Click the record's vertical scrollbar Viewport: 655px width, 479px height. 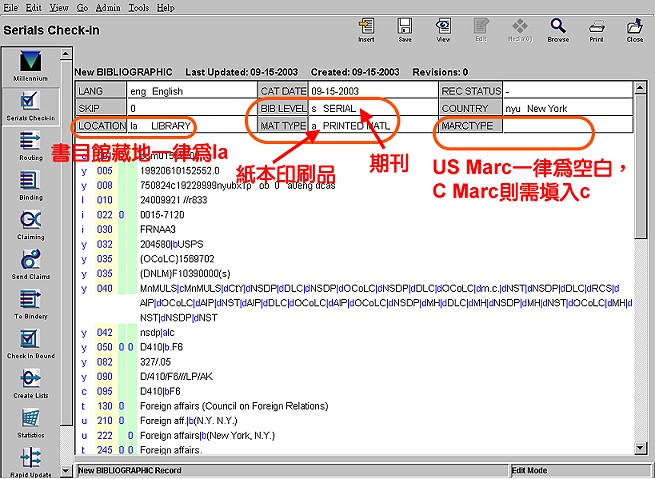tap(640, 300)
